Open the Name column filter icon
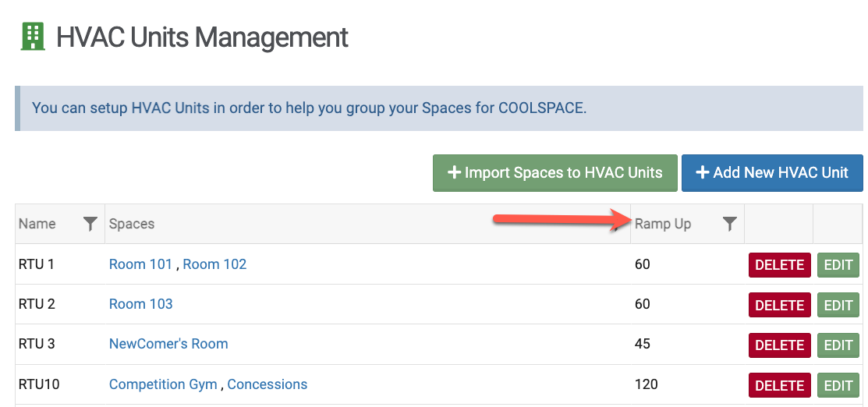Screen dimensions: 868x407 pos(90,225)
